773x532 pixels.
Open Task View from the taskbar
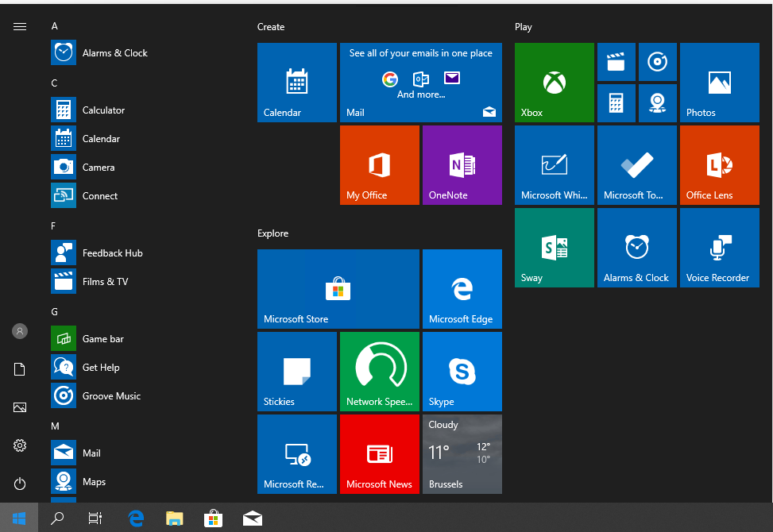click(95, 518)
